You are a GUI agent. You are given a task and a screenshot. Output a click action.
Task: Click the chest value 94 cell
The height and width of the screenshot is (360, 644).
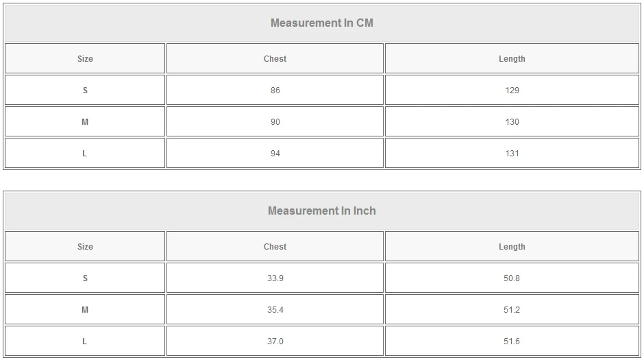click(x=275, y=154)
